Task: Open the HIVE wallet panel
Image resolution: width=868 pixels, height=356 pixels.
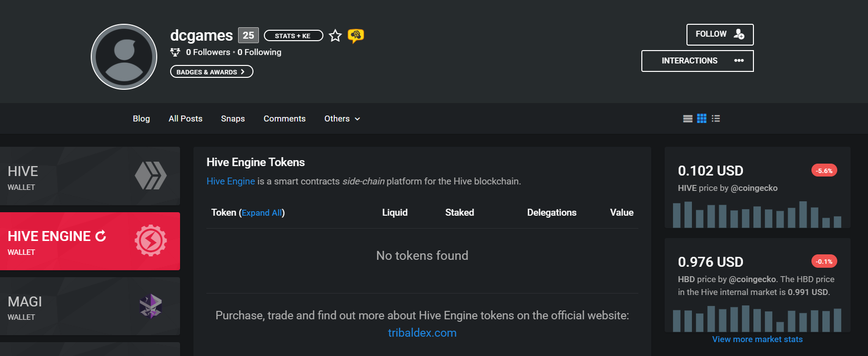Action: 90,176
